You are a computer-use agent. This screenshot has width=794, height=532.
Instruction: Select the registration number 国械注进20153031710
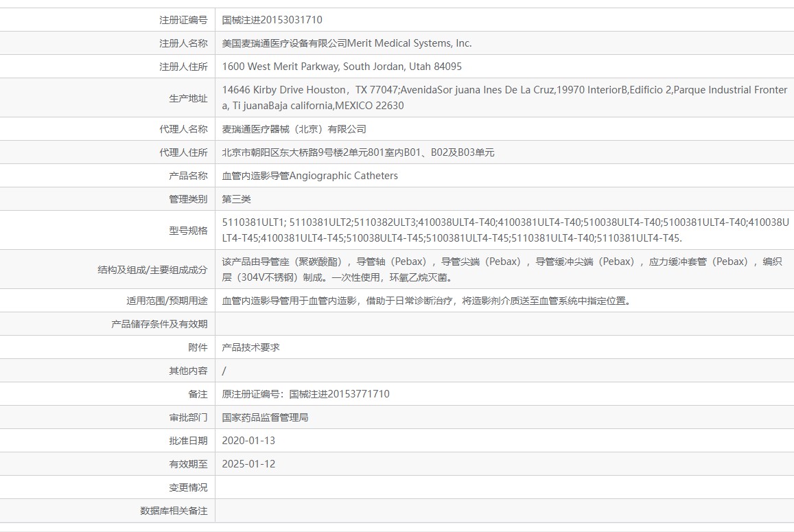[277, 19]
